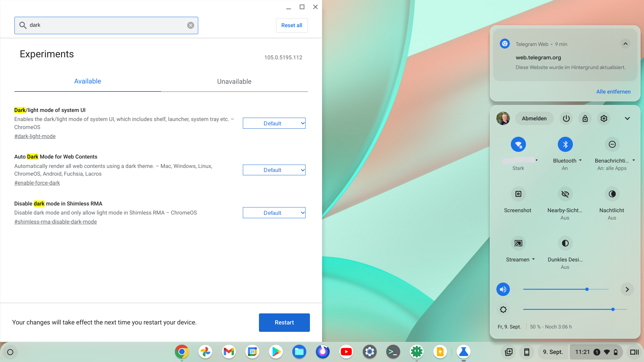Select the Available tab

[88, 81]
